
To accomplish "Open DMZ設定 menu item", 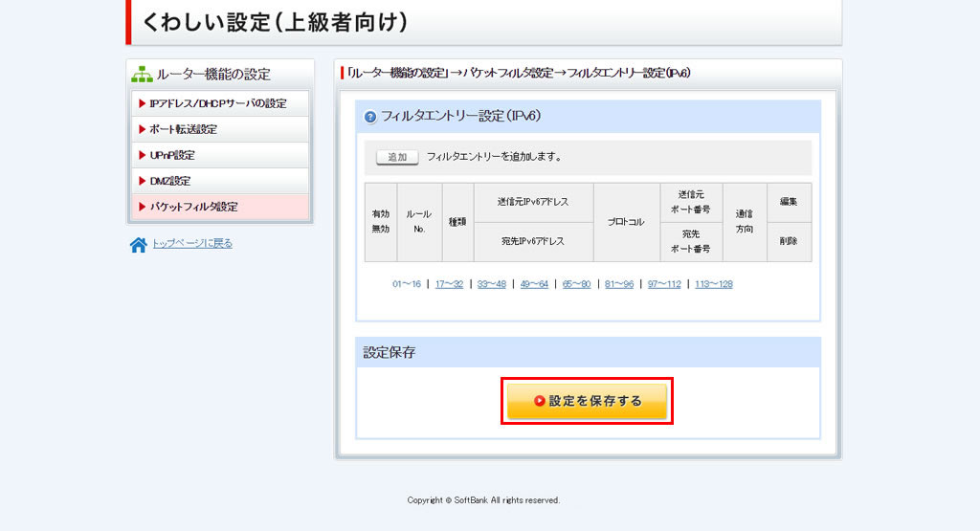I will (x=220, y=181).
